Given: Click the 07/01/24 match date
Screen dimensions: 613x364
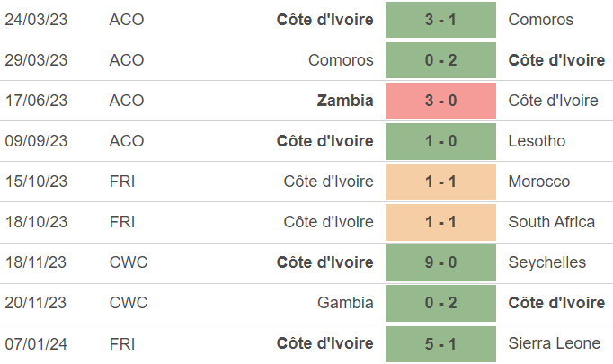Looking at the screenshot, I should point(35,343).
